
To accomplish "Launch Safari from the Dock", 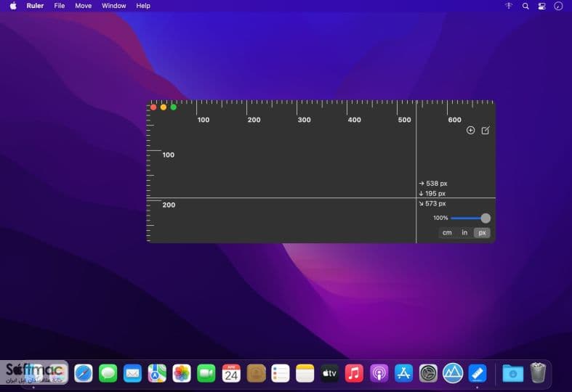I will click(x=84, y=373).
